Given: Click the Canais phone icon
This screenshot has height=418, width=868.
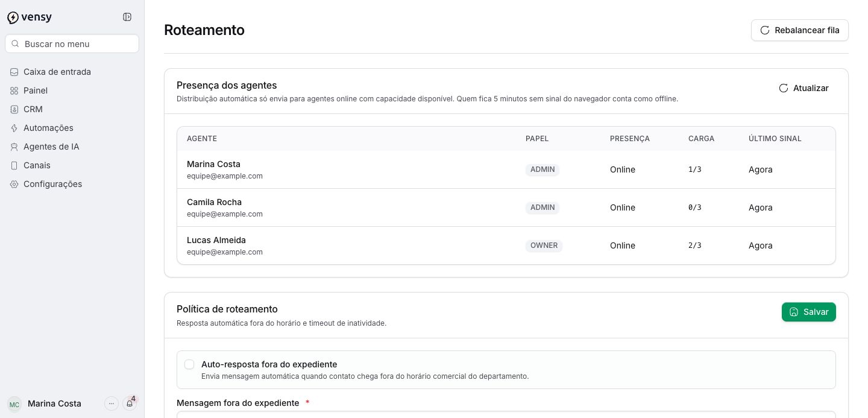Looking at the screenshot, I should point(14,165).
